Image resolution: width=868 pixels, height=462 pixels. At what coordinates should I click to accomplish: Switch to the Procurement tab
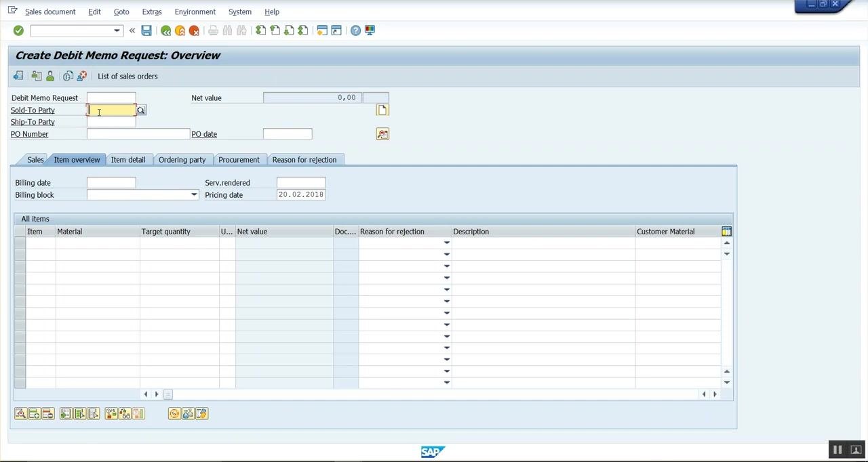[239, 160]
